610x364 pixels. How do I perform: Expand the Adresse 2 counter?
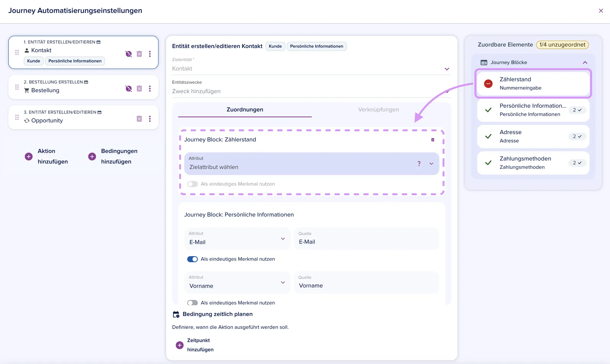577,136
